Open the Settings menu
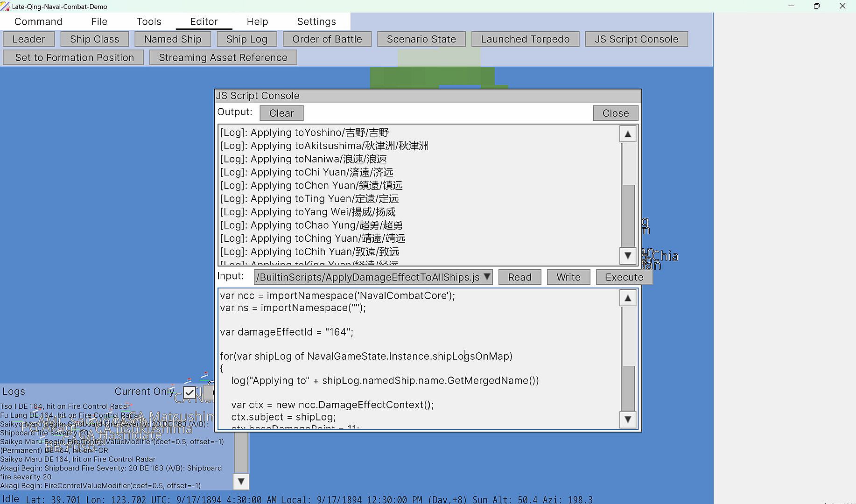 click(x=316, y=21)
